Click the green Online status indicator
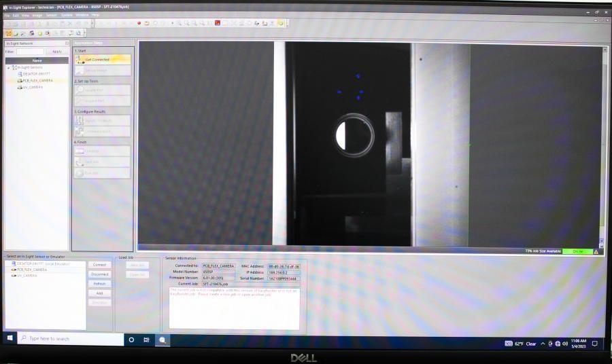The width and height of the screenshot is (612, 364). [x=577, y=251]
